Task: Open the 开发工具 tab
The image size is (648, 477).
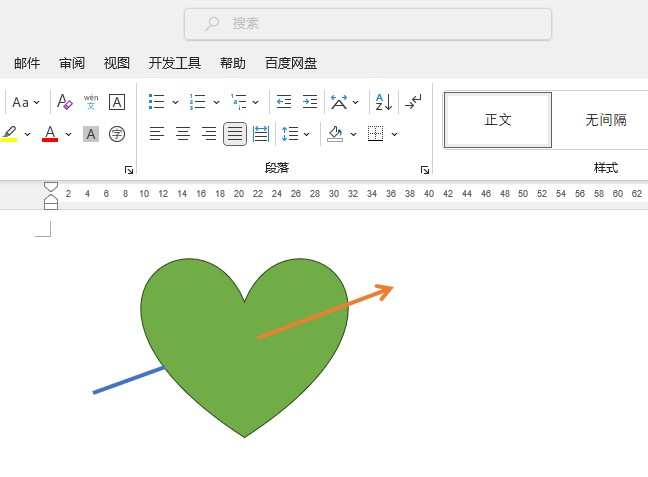Action: click(175, 63)
